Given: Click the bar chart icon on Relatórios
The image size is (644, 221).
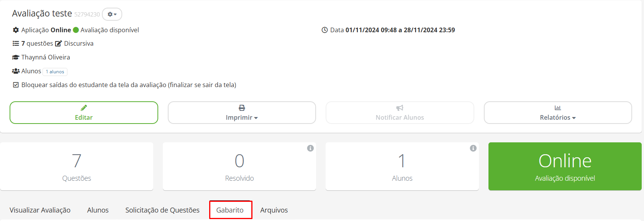Looking at the screenshot, I should pos(558,108).
